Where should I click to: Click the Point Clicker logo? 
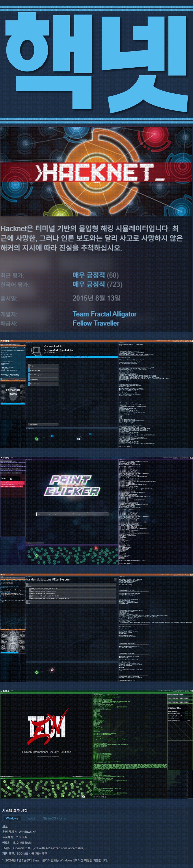(71, 486)
